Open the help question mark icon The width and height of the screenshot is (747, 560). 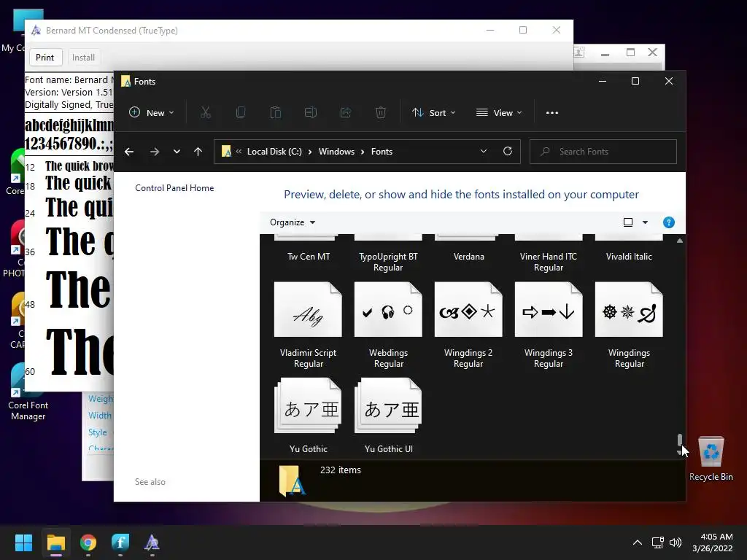coord(669,222)
